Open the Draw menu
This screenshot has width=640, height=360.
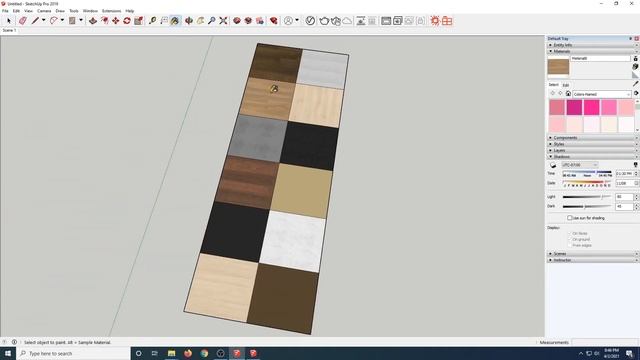pyautogui.click(x=60, y=11)
